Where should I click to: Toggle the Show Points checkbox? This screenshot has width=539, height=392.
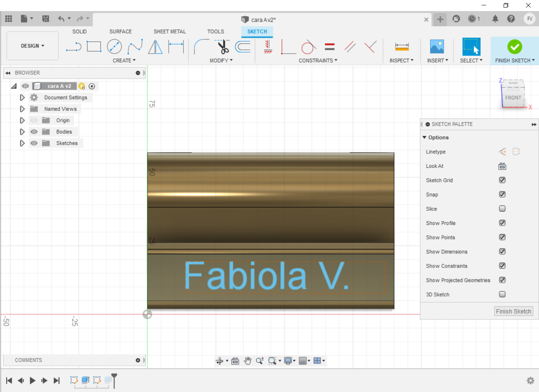(502, 237)
